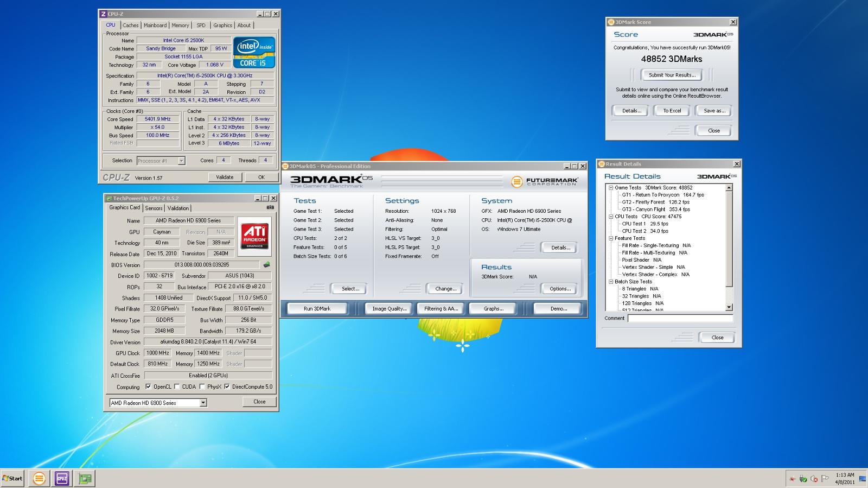Image resolution: width=868 pixels, height=488 pixels.
Task: Open the CPU-Z taskbar icon
Action: pos(62,478)
